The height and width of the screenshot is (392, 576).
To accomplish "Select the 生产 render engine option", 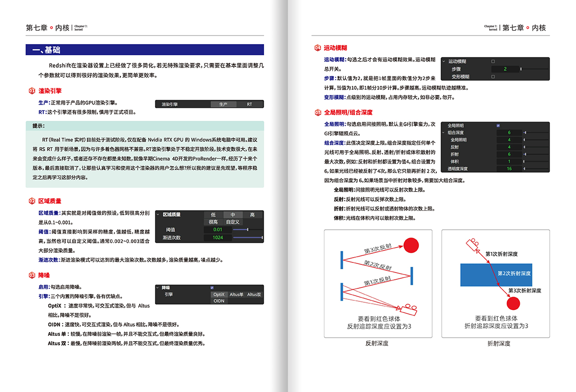I will (223, 104).
